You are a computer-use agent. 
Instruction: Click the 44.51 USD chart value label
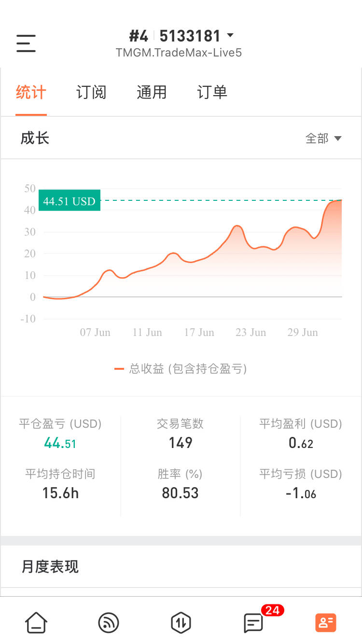(70, 201)
